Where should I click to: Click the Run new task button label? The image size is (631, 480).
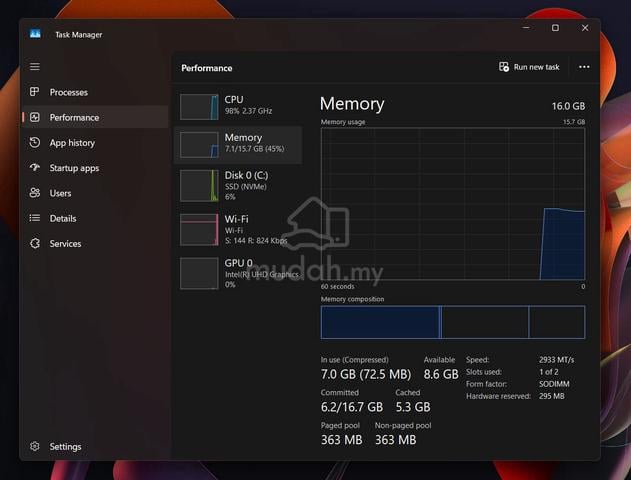coord(536,67)
